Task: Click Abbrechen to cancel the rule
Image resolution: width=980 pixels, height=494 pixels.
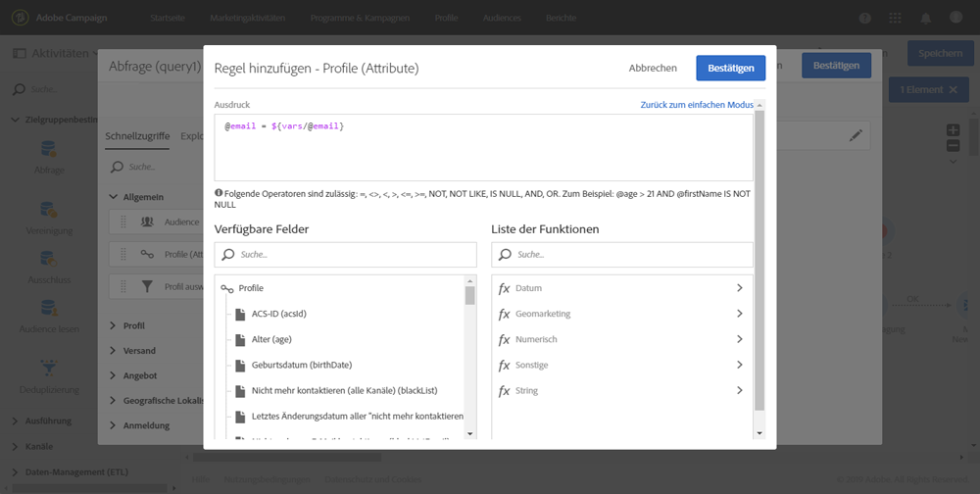Action: (653, 68)
